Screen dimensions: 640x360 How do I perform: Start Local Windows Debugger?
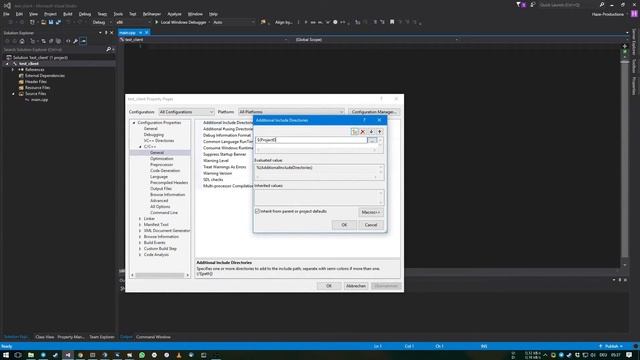click(180, 22)
